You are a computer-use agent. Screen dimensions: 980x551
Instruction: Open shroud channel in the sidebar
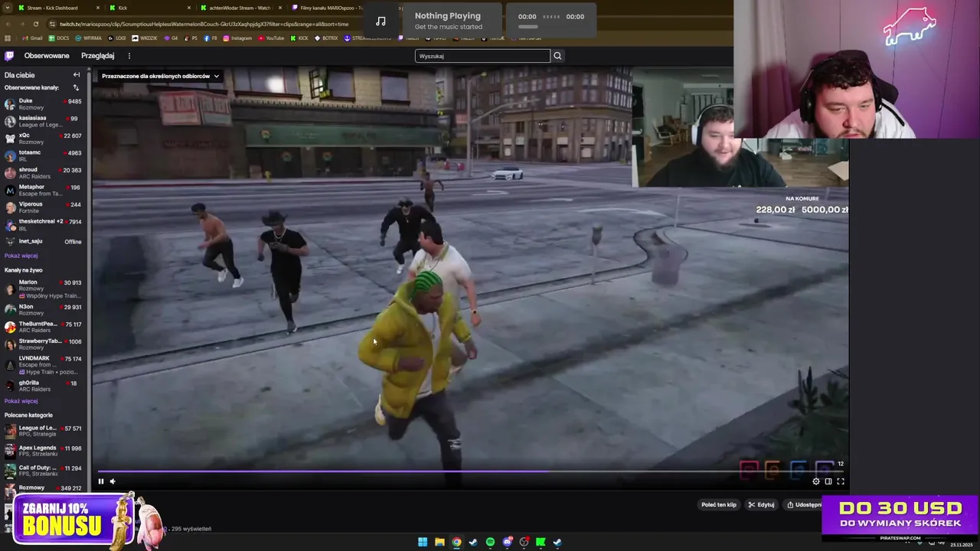pyautogui.click(x=43, y=173)
